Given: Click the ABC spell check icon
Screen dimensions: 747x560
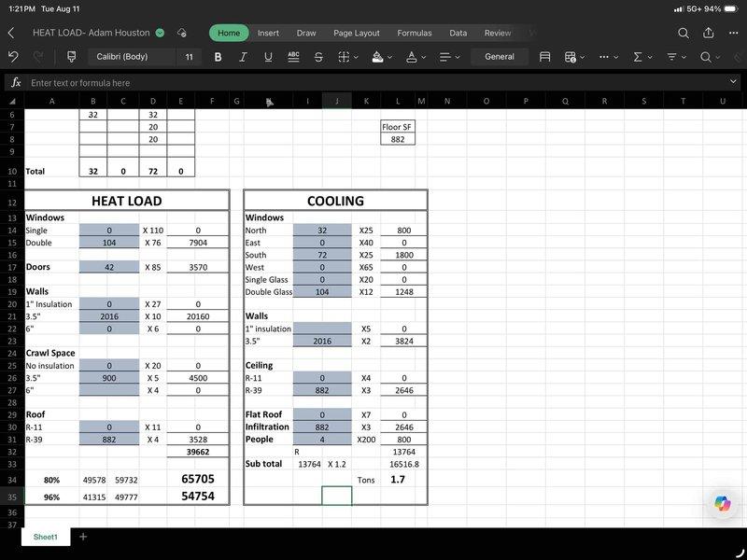Looking at the screenshot, I should tap(293, 57).
